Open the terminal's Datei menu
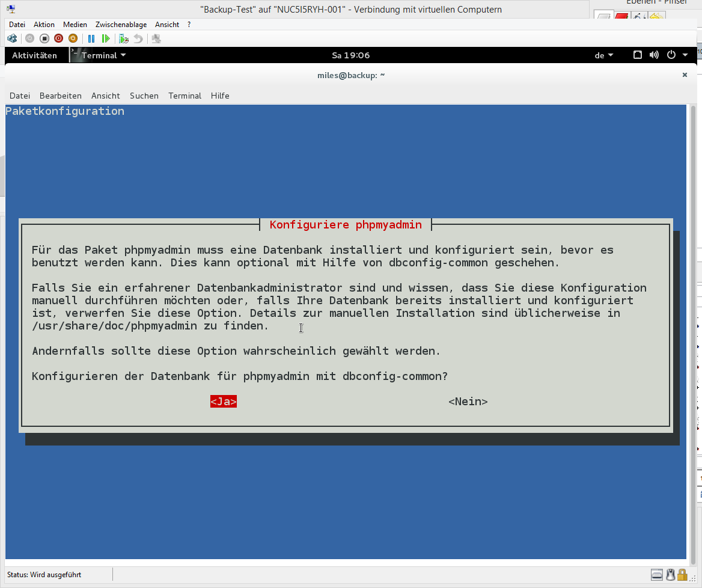The width and height of the screenshot is (702, 588). (20, 96)
